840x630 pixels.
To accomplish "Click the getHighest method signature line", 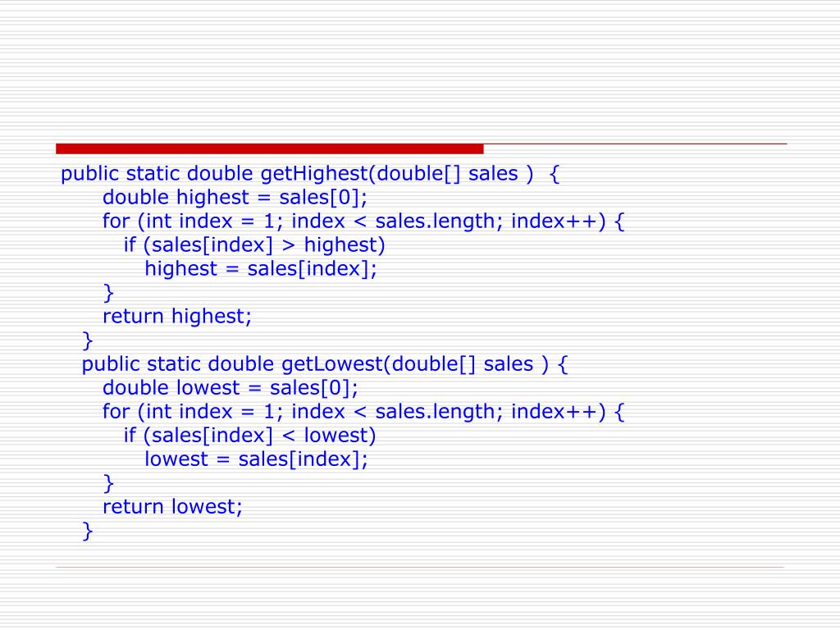I will (x=309, y=174).
